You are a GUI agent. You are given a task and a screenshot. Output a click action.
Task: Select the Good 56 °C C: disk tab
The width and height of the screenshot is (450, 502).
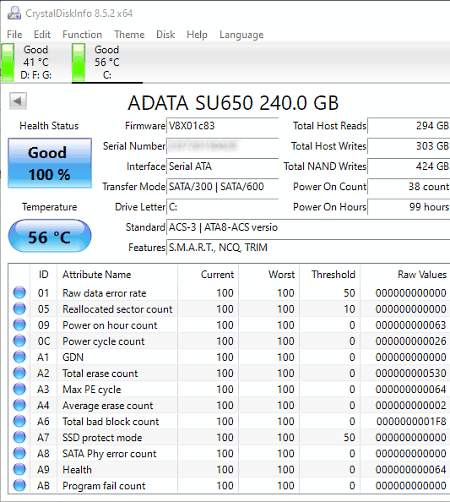tap(107, 62)
